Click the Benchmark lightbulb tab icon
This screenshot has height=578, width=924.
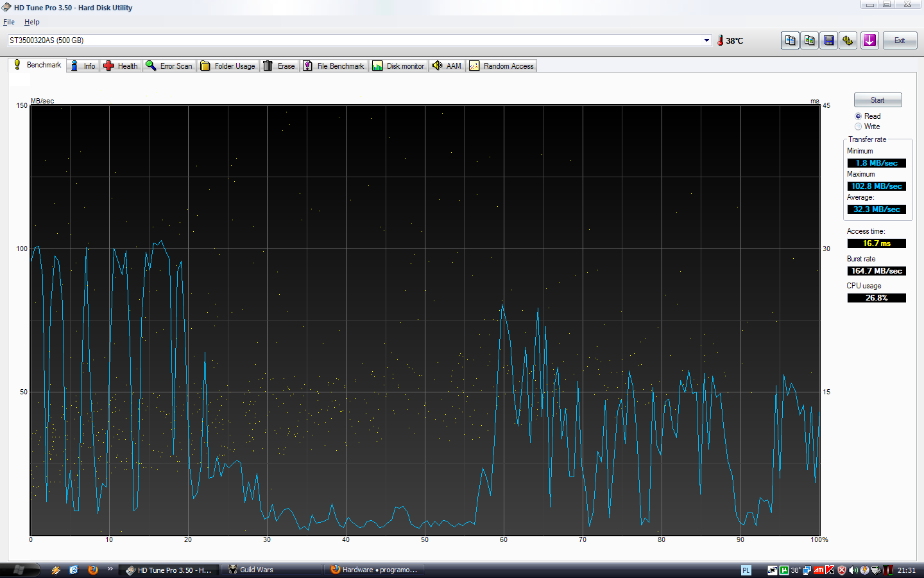(x=17, y=64)
